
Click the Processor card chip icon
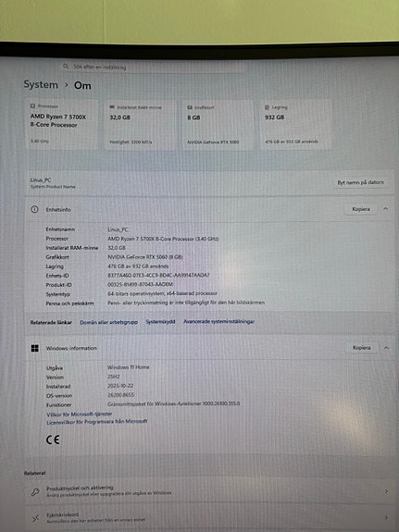32,106
